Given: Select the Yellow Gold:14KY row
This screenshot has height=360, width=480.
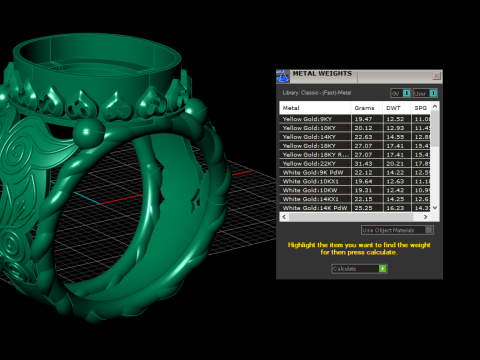Looking at the screenshot, I should (x=355, y=137).
